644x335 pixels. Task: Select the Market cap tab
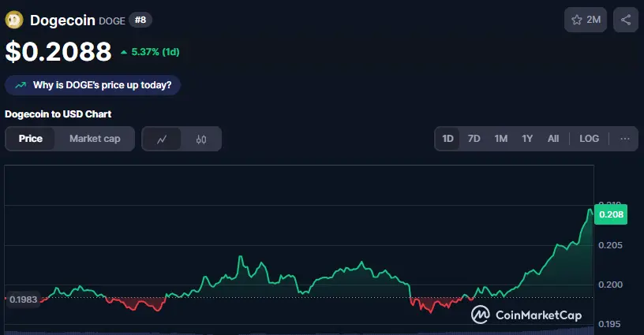tap(95, 139)
